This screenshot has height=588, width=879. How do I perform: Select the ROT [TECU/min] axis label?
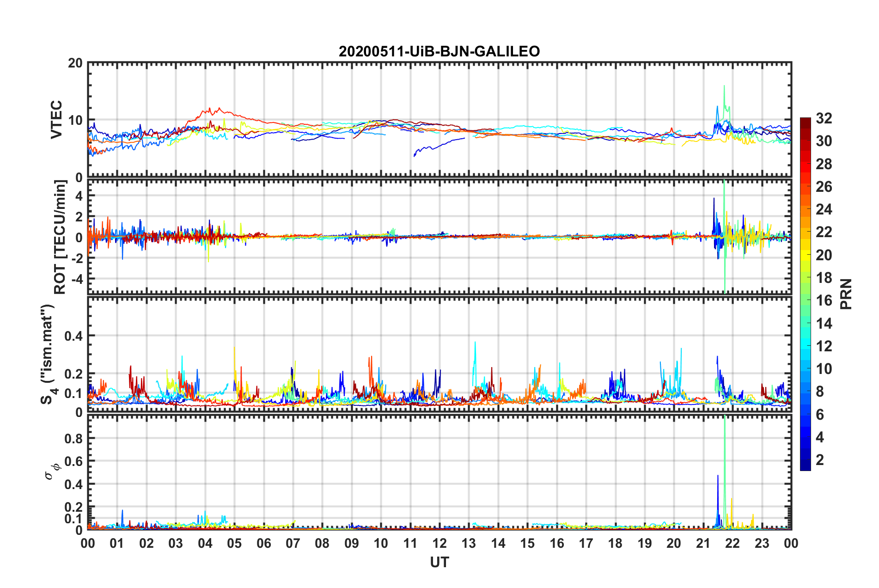click(x=60, y=237)
